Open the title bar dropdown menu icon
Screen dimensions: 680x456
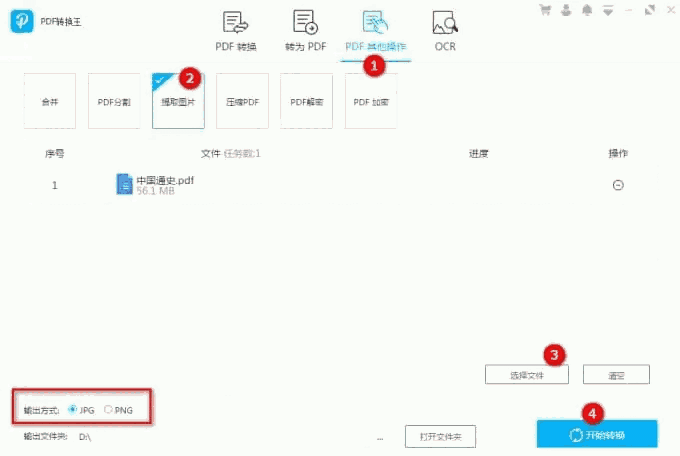[x=608, y=10]
